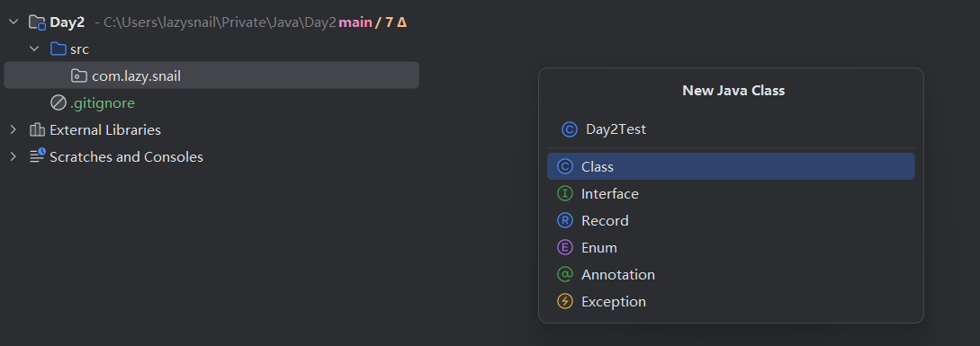Collapse the Day2 project node
Screen dimensions: 980x346
[13, 22]
